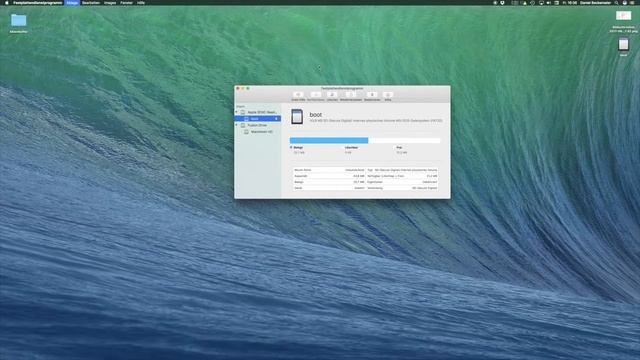Image resolution: width=640 pixels, height=360 pixels.
Task: Open Spotlight search in menu bar
Action: pyautogui.click(x=616, y=2)
